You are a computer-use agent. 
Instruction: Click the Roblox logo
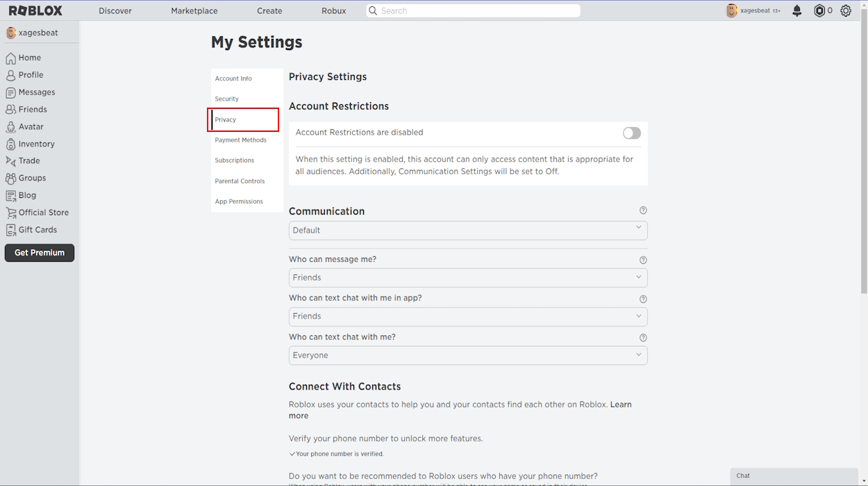[33, 10]
